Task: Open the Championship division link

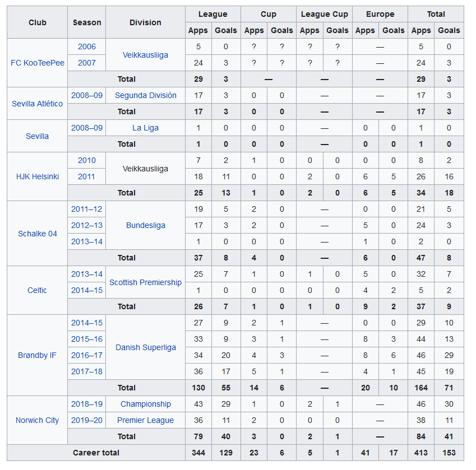Action: (145, 404)
